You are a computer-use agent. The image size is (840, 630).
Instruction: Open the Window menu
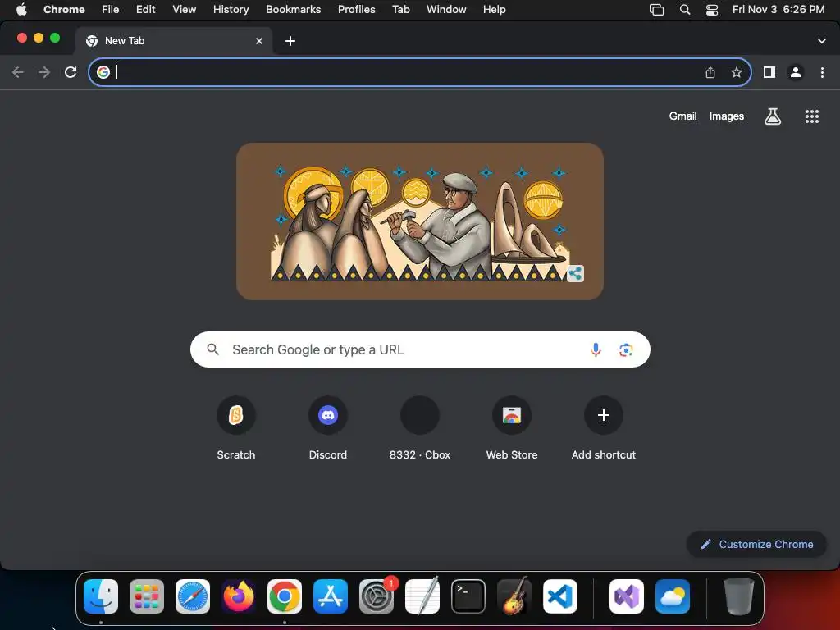point(446,10)
